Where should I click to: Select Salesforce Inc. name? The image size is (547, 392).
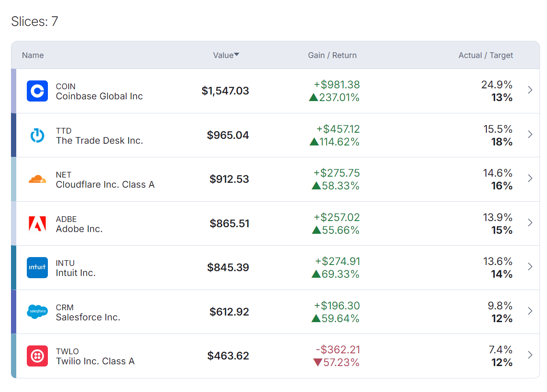pyautogui.click(x=88, y=317)
